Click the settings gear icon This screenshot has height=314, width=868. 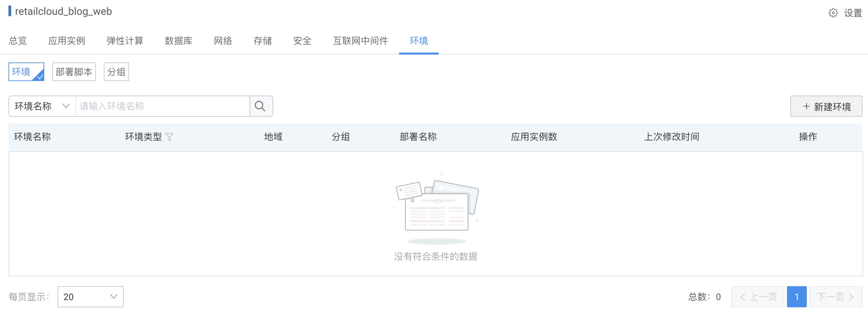click(833, 13)
